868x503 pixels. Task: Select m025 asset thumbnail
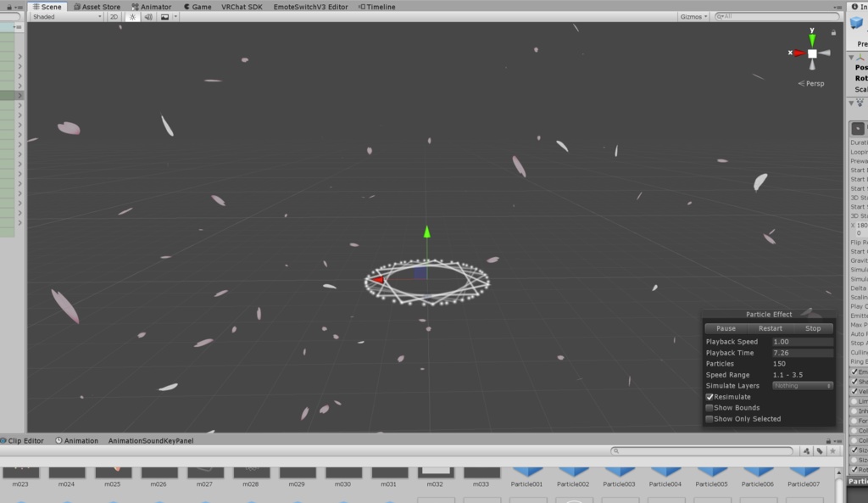coord(113,472)
